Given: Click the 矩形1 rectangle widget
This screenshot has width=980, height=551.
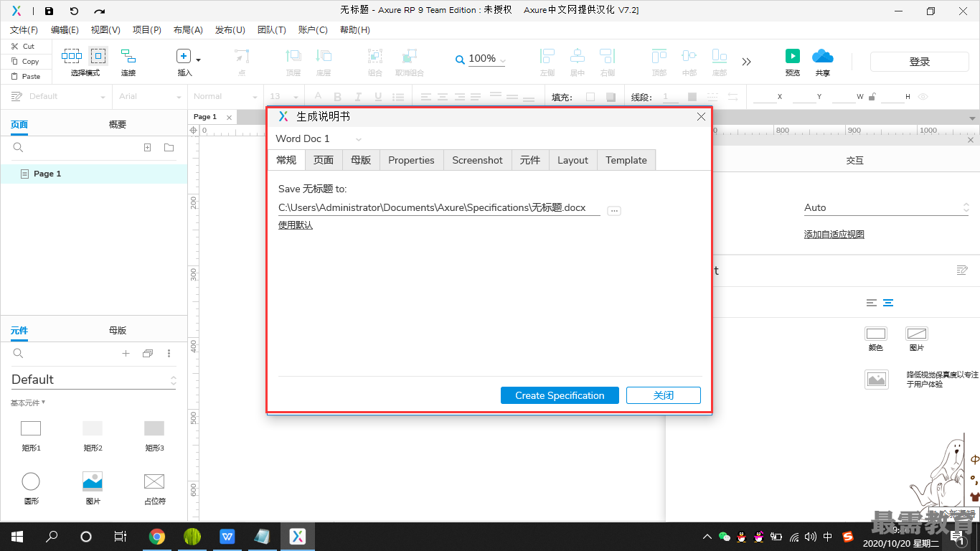Looking at the screenshot, I should coord(31,428).
